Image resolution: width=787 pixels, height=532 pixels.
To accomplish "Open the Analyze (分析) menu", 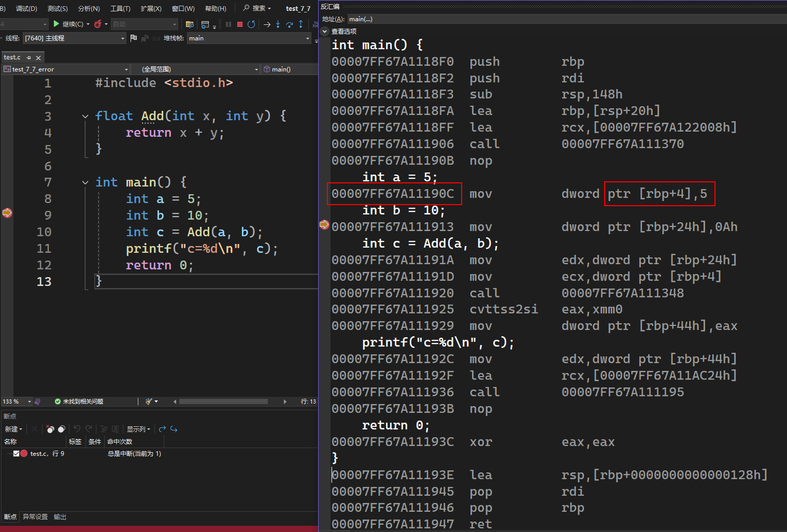I will (x=89, y=8).
